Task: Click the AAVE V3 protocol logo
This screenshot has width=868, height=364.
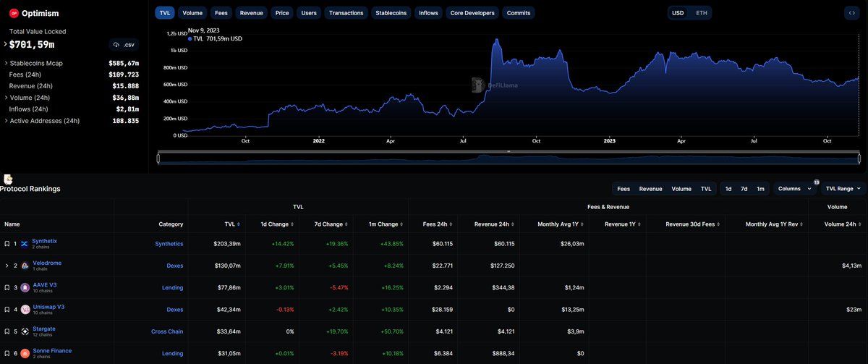Action: tap(25, 288)
